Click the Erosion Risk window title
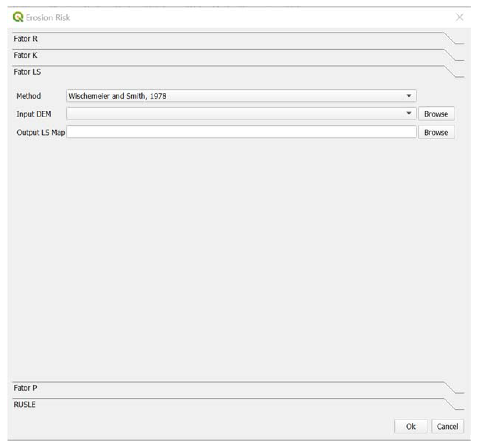This screenshot has width=478, height=448. [48, 17]
